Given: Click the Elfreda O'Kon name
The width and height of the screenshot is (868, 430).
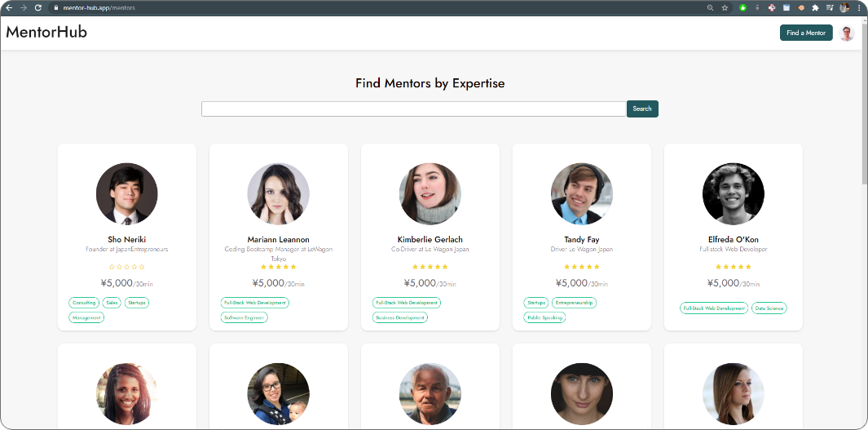Looking at the screenshot, I should 734,239.
